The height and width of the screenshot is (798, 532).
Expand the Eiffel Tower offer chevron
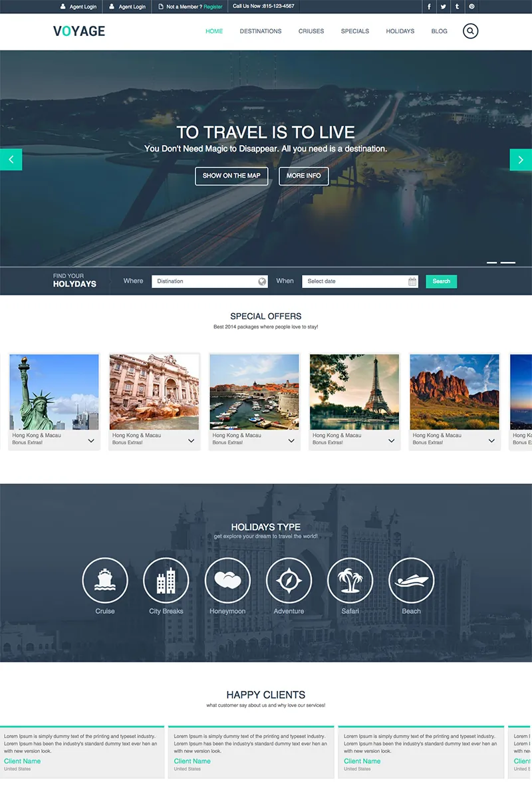(x=391, y=440)
